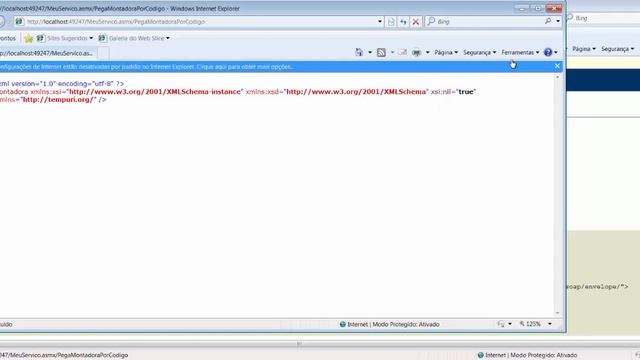This screenshot has width=640, height=360.
Task: Click the scrollbar up arrow in front window
Action: [558, 77]
